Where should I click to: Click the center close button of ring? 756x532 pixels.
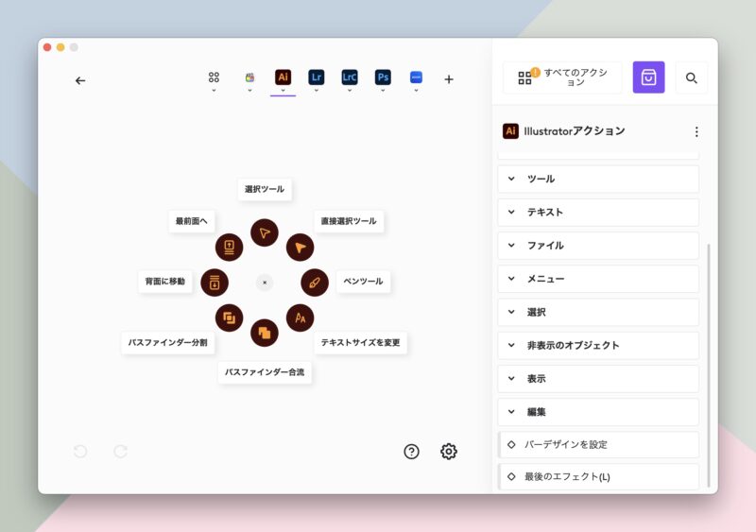pos(265,282)
